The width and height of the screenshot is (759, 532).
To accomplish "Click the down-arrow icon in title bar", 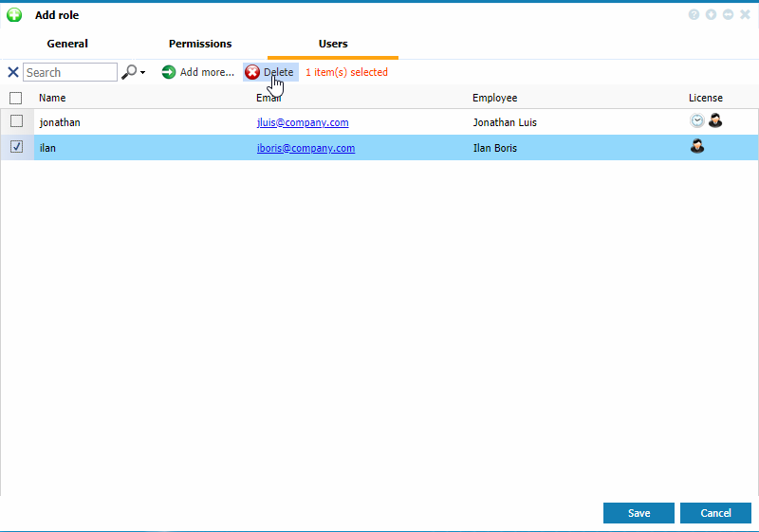I will [x=711, y=15].
